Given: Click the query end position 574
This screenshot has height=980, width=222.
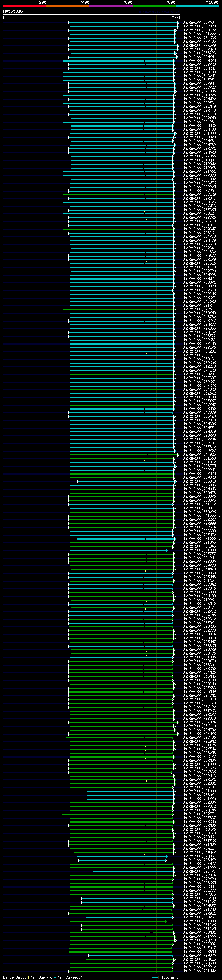Looking at the screenshot, I should pyautogui.click(x=175, y=17).
